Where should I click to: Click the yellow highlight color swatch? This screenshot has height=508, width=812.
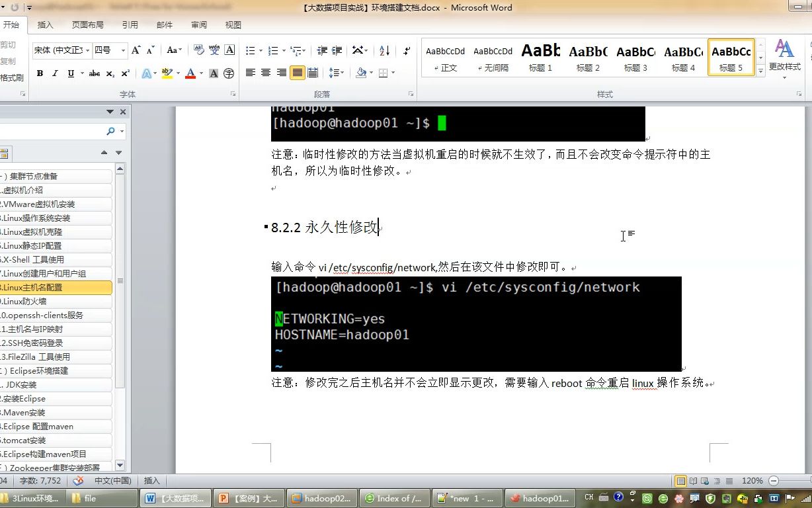(x=167, y=73)
